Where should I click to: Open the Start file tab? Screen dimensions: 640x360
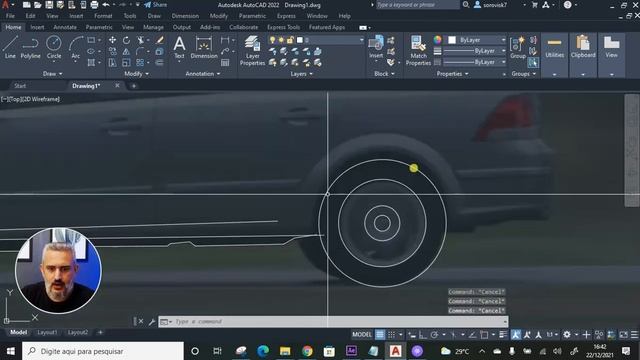tap(20, 86)
